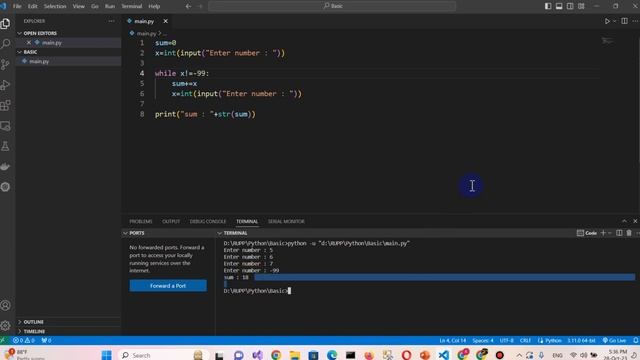This screenshot has height=360, width=640.
Task: Click the taskbar Search box
Action: [x=163, y=355]
